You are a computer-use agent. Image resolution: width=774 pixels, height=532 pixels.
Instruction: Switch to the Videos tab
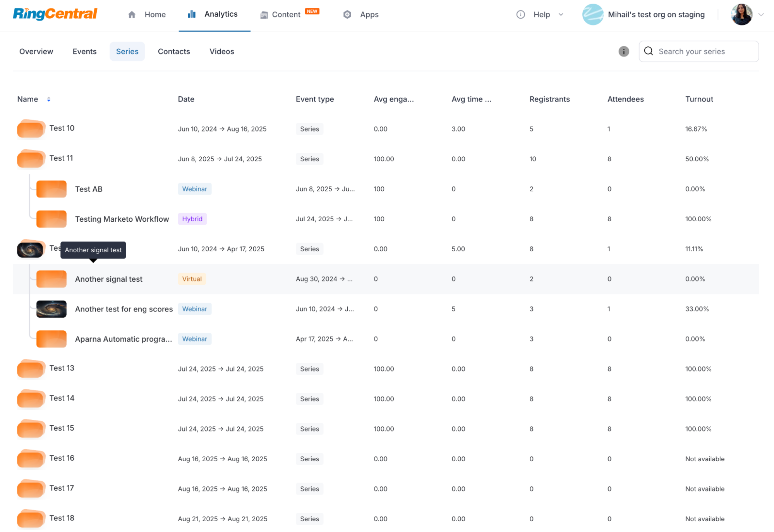point(221,51)
